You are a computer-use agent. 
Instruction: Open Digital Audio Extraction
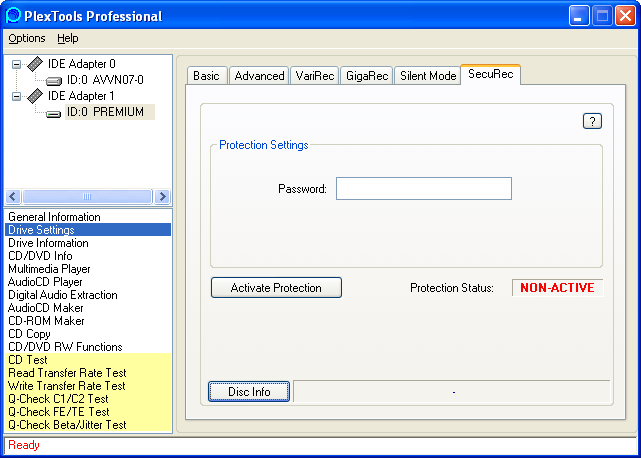(88, 295)
